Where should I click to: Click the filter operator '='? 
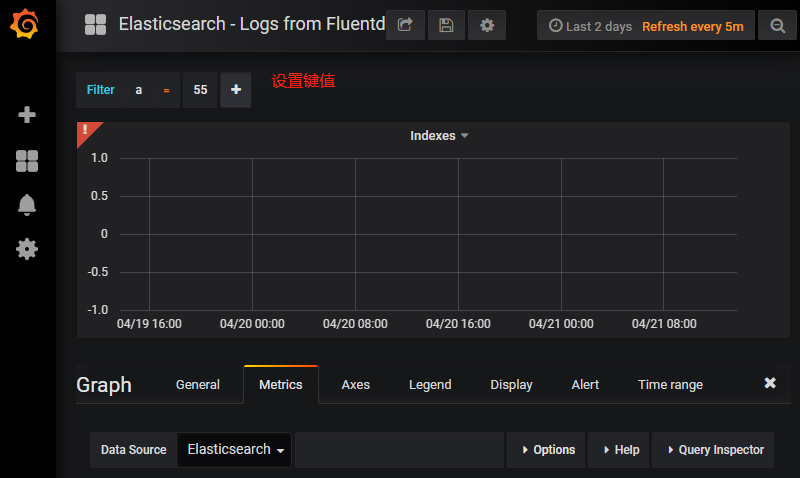166,90
